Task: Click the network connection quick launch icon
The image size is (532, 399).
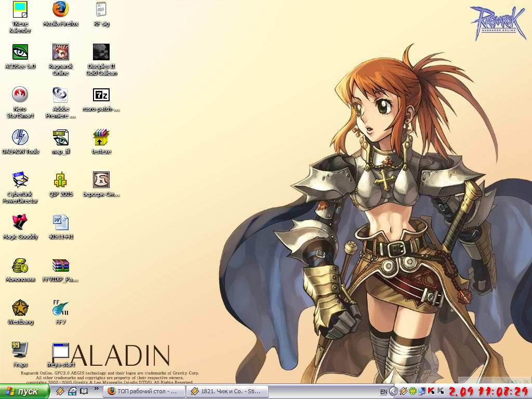Action: point(72,391)
